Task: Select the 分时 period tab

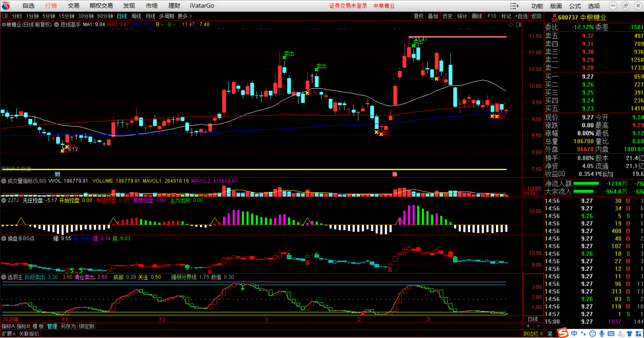Action: click(17, 16)
